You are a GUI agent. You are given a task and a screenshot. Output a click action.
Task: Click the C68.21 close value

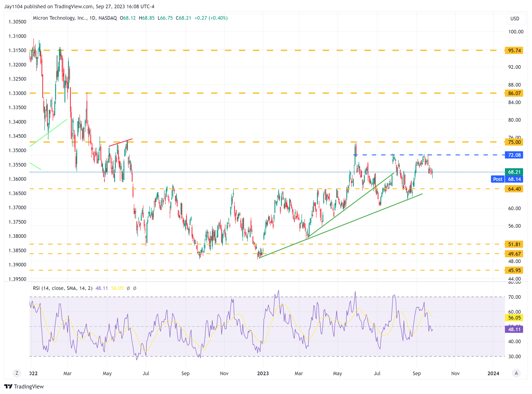(183, 18)
